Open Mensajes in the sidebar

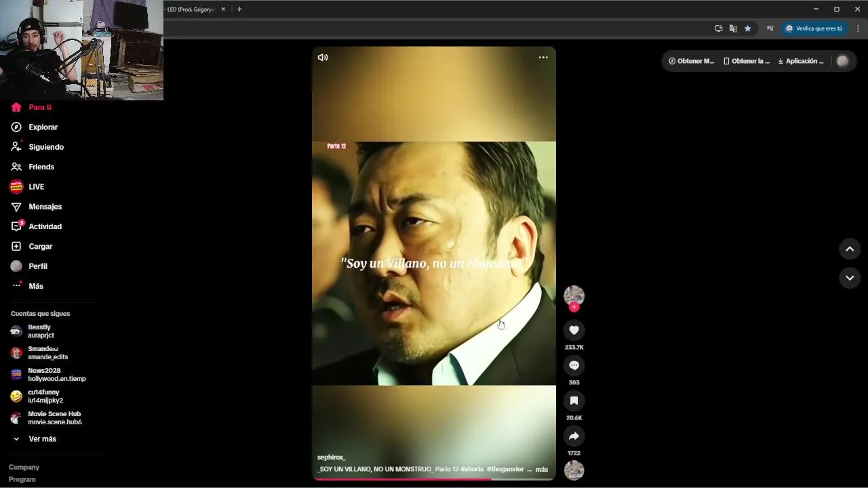pos(45,207)
